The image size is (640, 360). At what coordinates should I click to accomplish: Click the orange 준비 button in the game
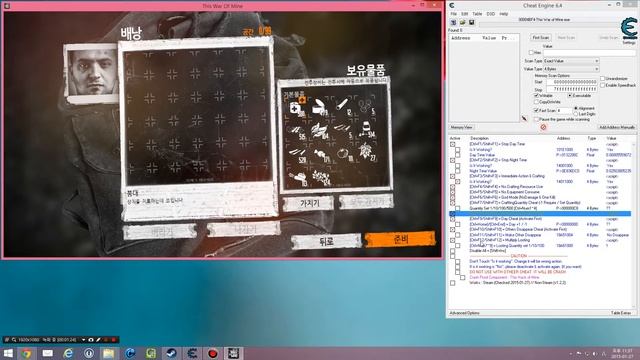(x=400, y=239)
